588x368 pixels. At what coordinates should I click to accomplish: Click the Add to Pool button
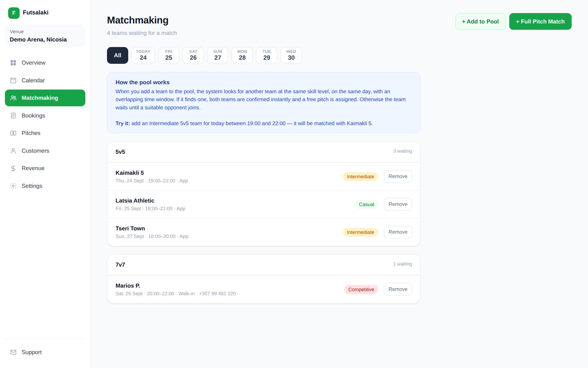pyautogui.click(x=480, y=22)
